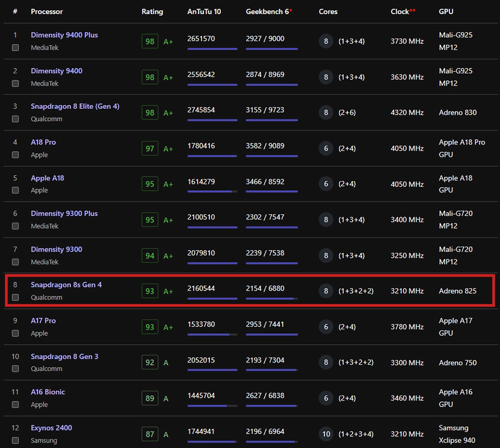500x448 pixels.
Task: Click the Geekbench score 2239 / 7538
Action: (x=265, y=253)
